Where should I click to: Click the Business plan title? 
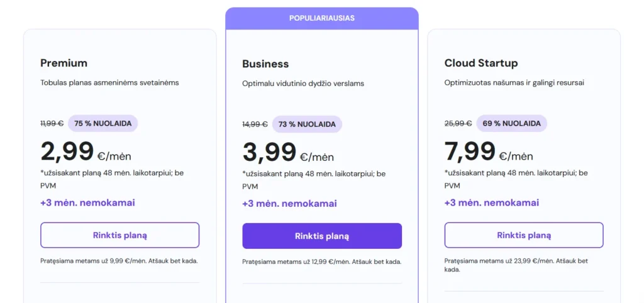pos(265,64)
